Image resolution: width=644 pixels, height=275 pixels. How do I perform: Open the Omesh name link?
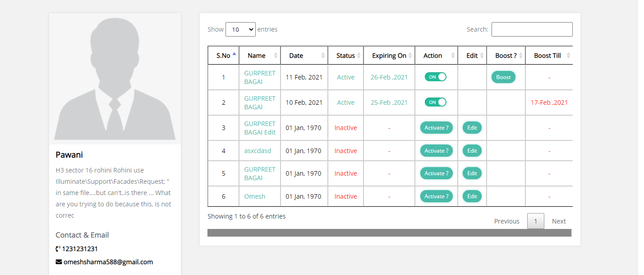[254, 196]
